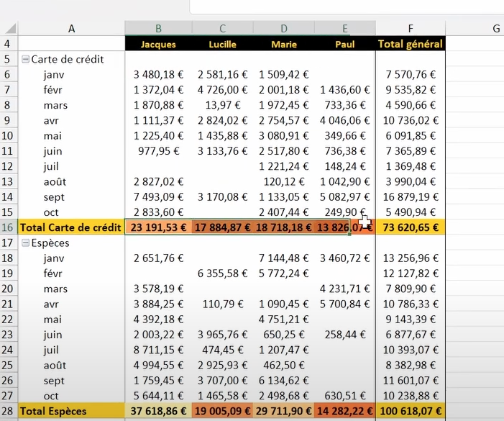Select row 4 header

8,44
